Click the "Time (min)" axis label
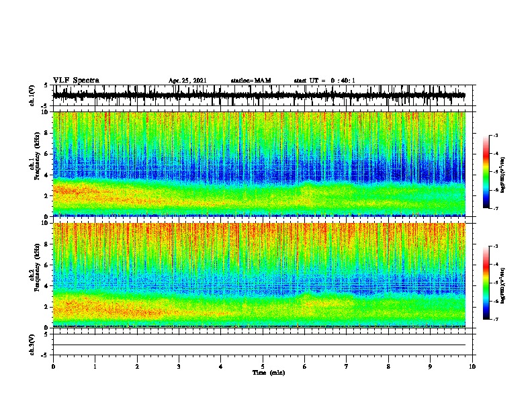The width and height of the screenshot is (532, 411). click(269, 373)
